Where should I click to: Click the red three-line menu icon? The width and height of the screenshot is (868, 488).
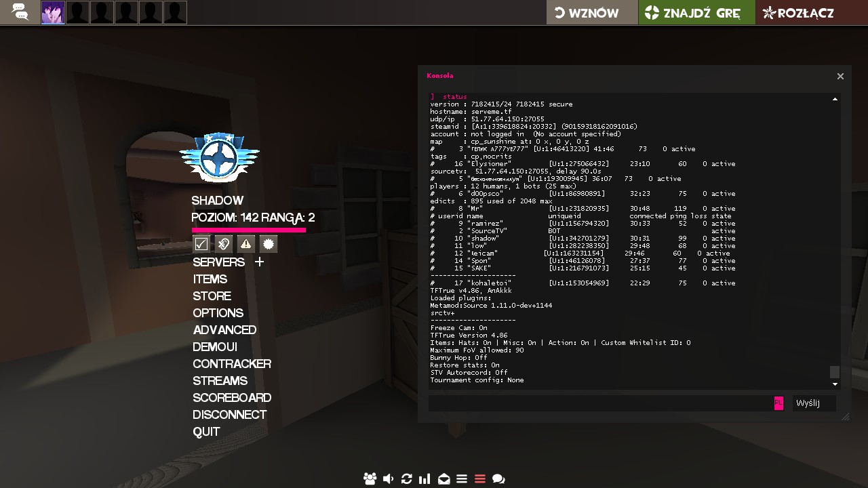point(480,479)
